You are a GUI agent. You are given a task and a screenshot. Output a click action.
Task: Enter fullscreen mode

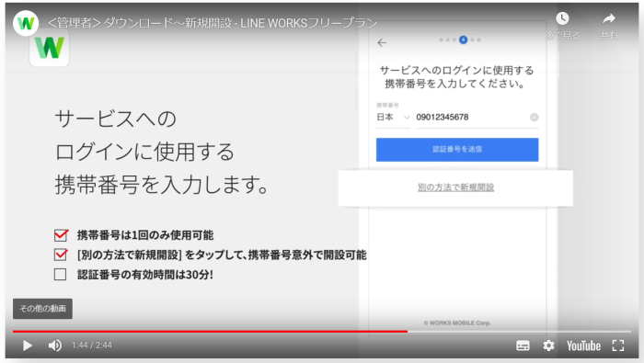click(618, 346)
